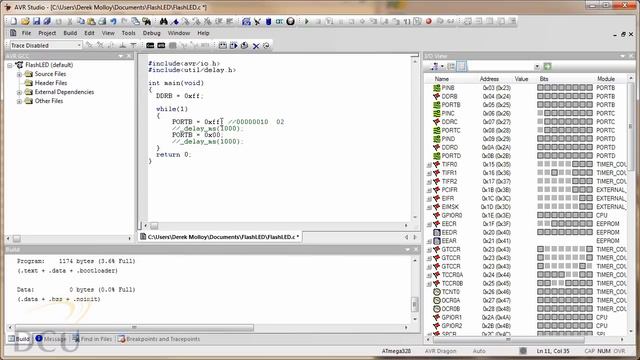
Task: Open Find using the binoculars icon
Action: pos(164,21)
